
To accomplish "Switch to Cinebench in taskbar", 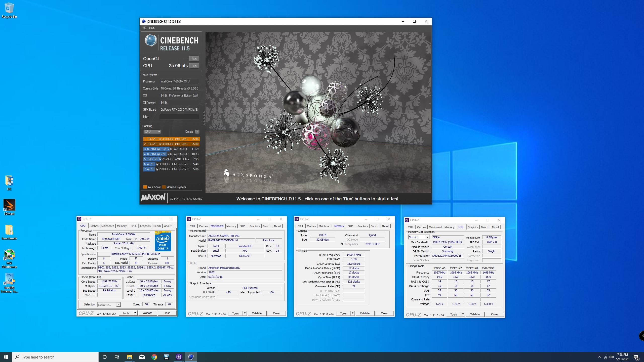I will pyautogui.click(x=191, y=357).
